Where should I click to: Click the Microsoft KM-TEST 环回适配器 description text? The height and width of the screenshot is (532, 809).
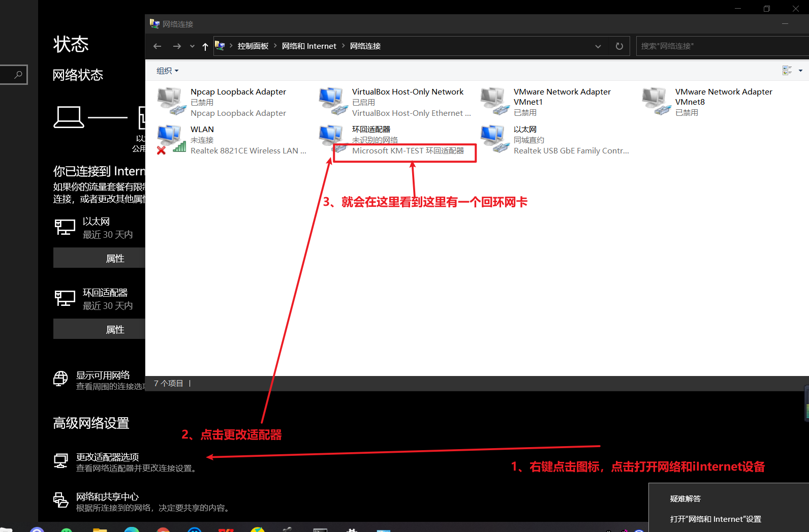tap(408, 150)
